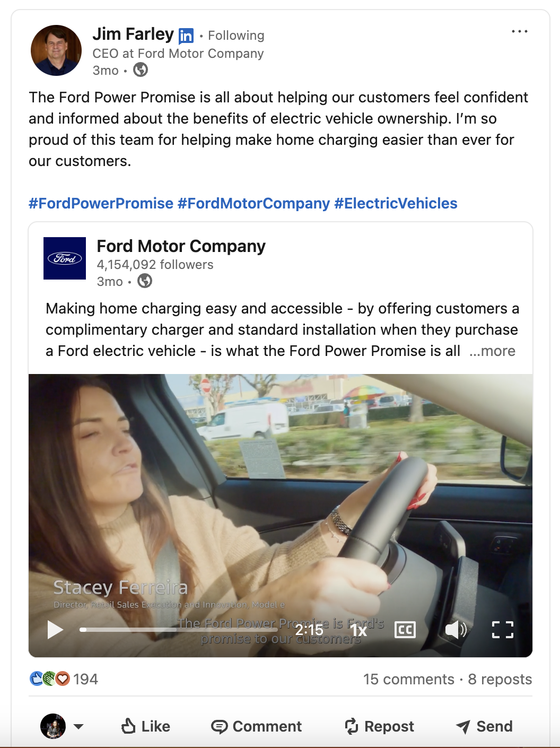Mute the video sound
560x748 pixels.
coord(455,630)
